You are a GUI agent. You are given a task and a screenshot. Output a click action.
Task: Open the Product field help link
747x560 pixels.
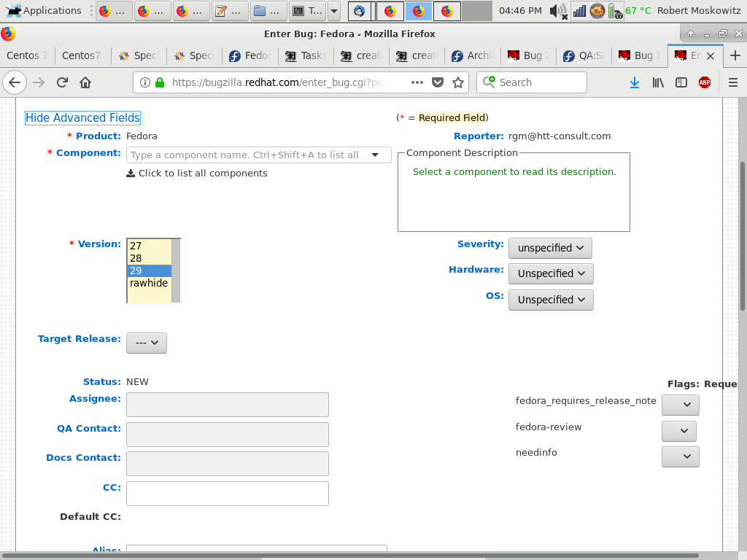click(x=98, y=136)
